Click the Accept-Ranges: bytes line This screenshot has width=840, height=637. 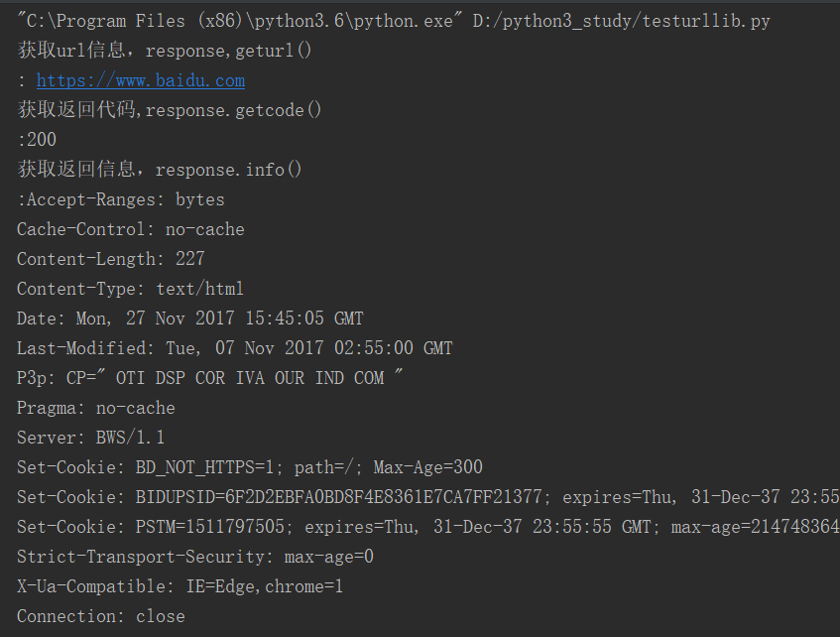[x=121, y=199]
